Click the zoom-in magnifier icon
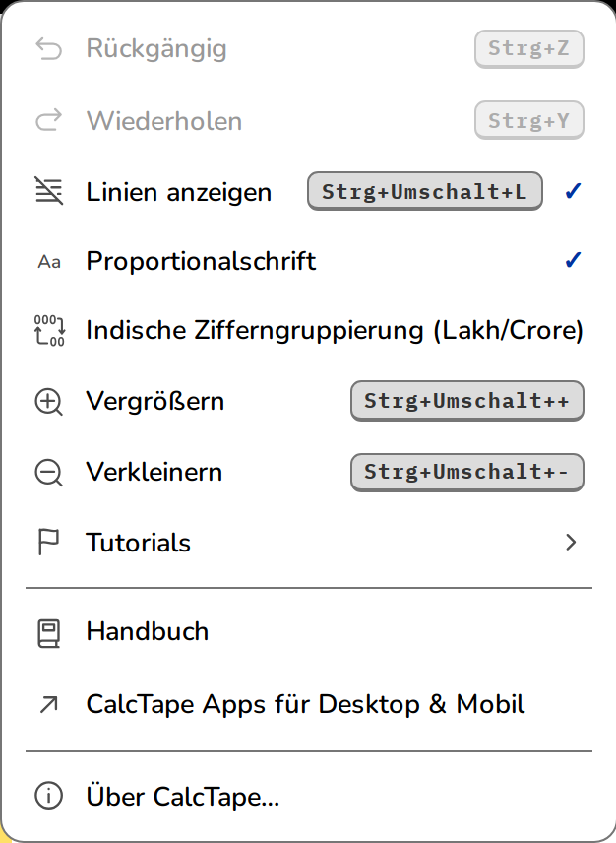This screenshot has width=616, height=843. 49,402
